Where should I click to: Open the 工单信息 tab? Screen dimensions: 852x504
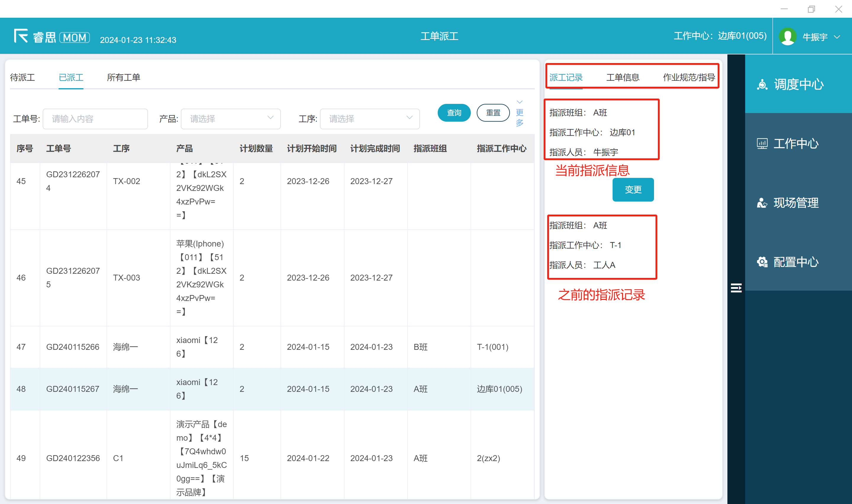point(622,78)
